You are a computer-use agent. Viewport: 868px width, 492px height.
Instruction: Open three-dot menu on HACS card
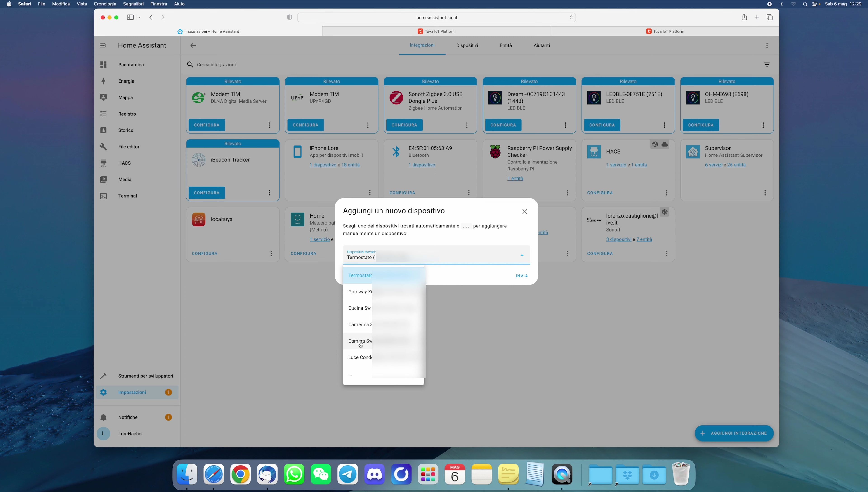(x=666, y=193)
